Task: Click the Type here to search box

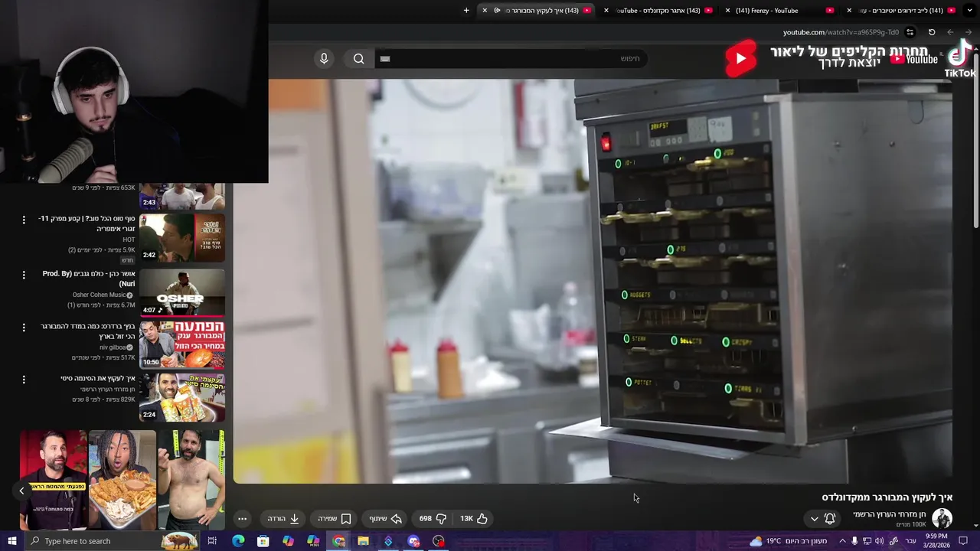Action: click(x=112, y=541)
